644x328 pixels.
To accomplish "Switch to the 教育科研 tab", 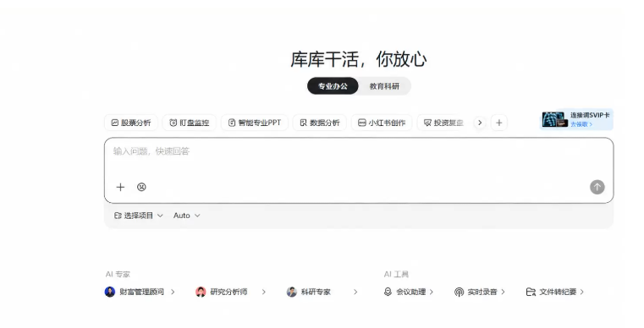I will tap(384, 86).
